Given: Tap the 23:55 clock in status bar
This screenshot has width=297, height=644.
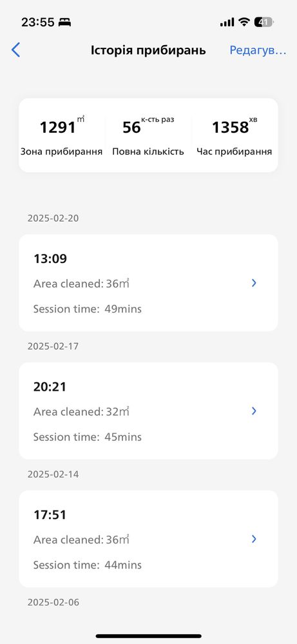Looking at the screenshot, I should (x=38, y=22).
